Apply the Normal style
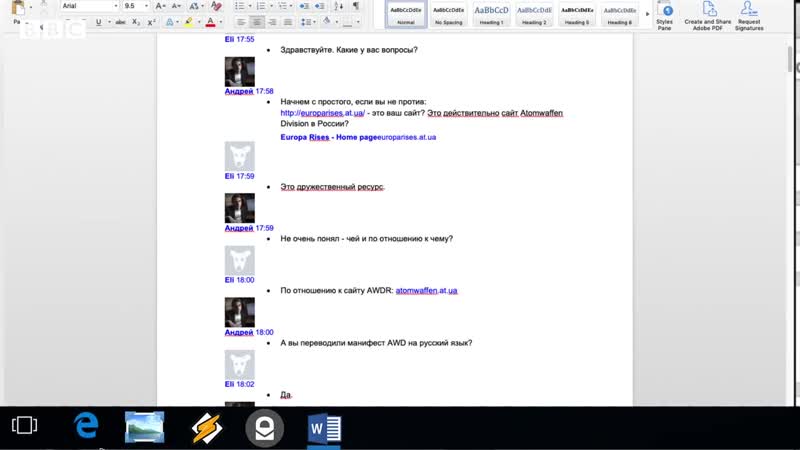The image size is (800, 450). 406,14
